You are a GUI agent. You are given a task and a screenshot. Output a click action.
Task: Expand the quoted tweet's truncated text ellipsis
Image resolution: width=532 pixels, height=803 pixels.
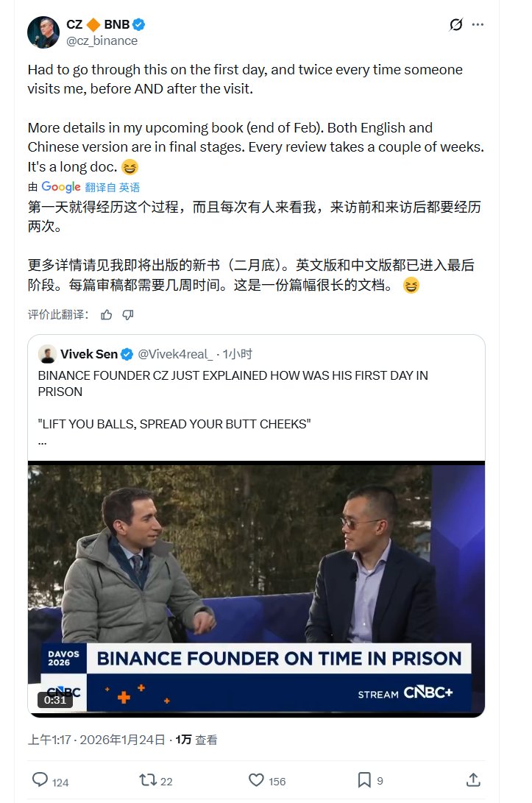42,442
